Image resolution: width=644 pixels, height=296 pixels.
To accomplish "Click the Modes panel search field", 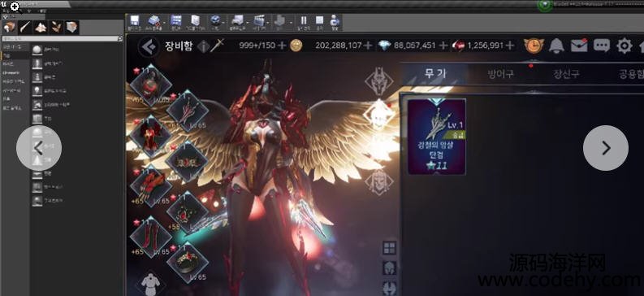I will tap(63, 39).
